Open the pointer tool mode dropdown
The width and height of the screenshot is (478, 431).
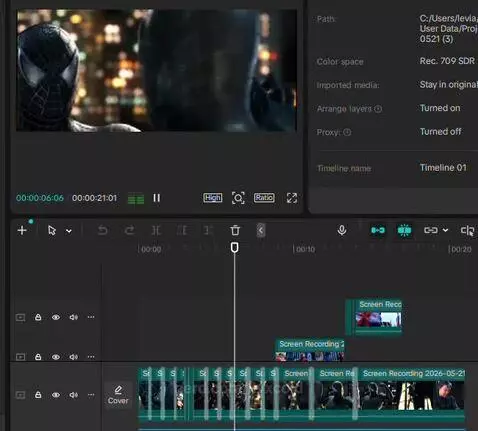tap(69, 231)
